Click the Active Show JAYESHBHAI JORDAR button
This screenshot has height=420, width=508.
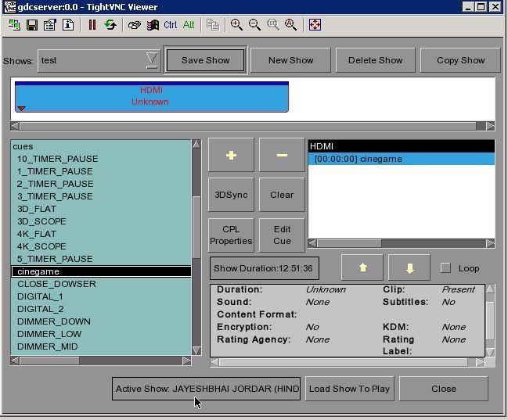coord(206,389)
